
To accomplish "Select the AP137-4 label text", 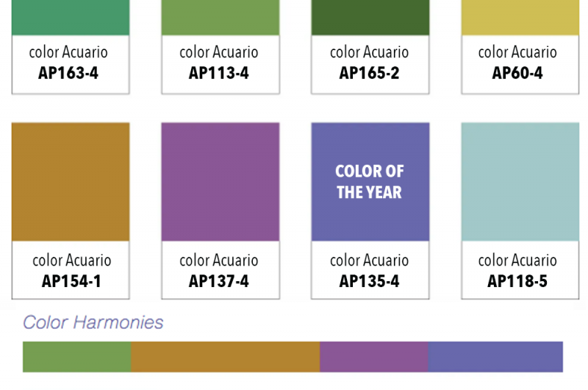I will click(219, 281).
